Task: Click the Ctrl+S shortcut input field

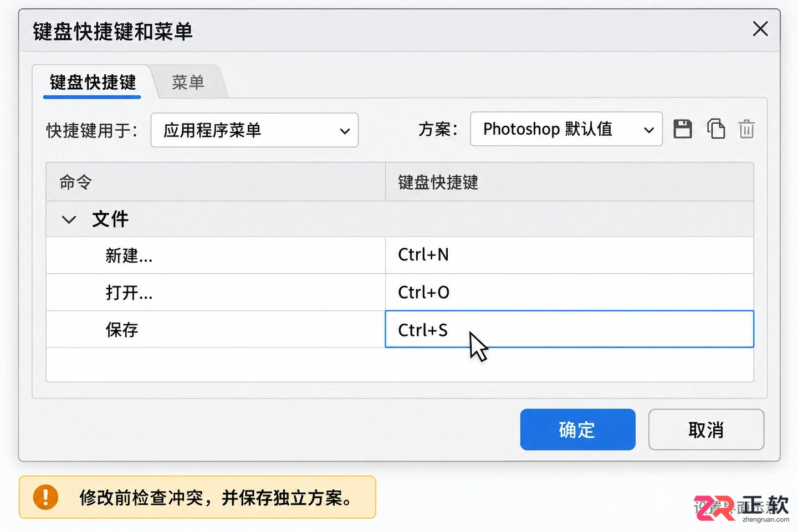Action: [x=569, y=329]
